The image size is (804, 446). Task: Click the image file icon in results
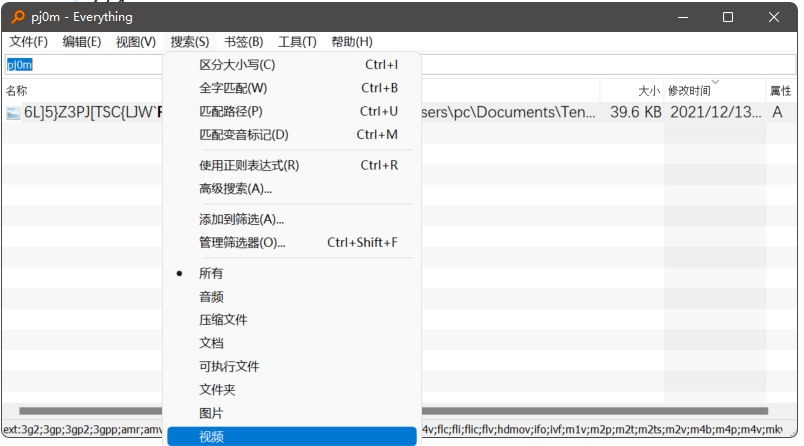click(13, 112)
